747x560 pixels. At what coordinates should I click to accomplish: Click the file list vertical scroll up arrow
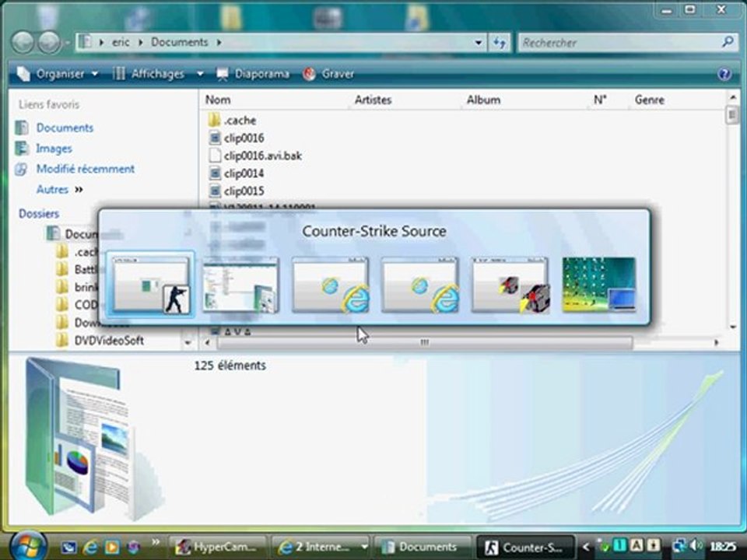(x=733, y=98)
